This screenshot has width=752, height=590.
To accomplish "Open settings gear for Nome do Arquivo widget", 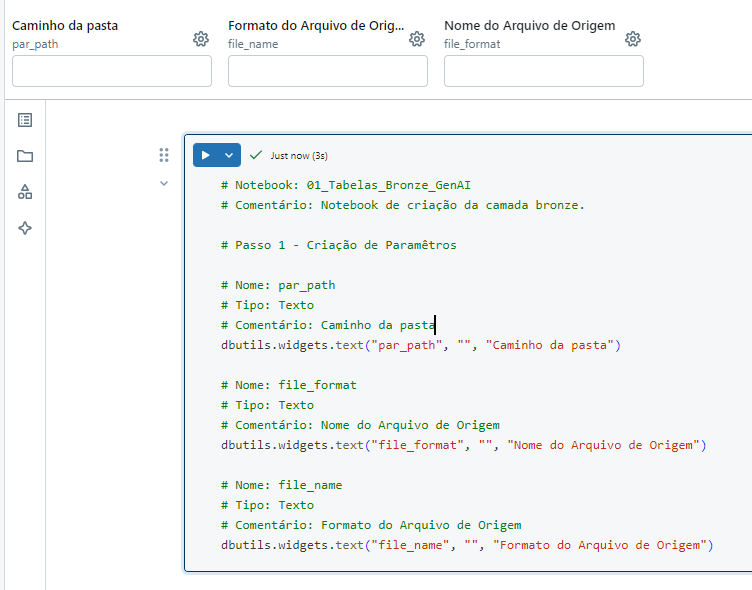I will point(633,39).
